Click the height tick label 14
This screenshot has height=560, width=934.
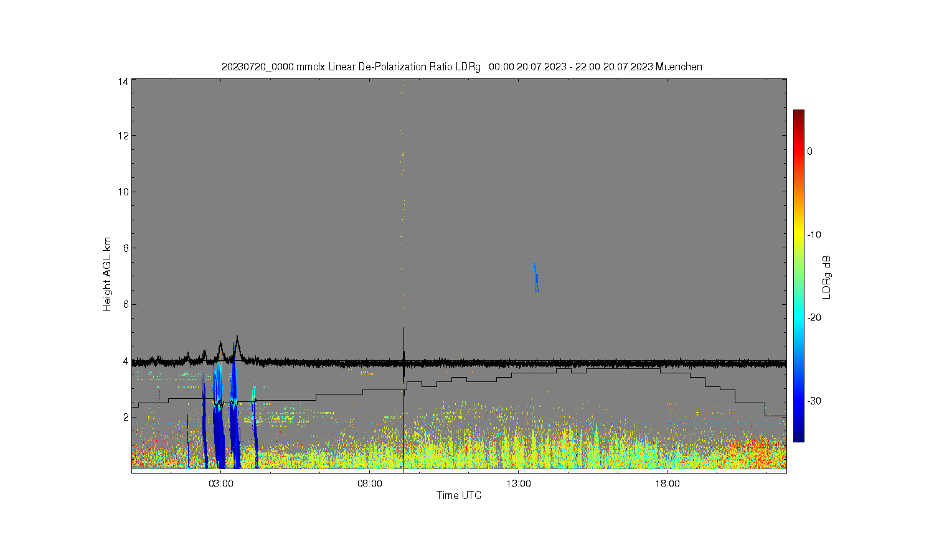pyautogui.click(x=123, y=82)
